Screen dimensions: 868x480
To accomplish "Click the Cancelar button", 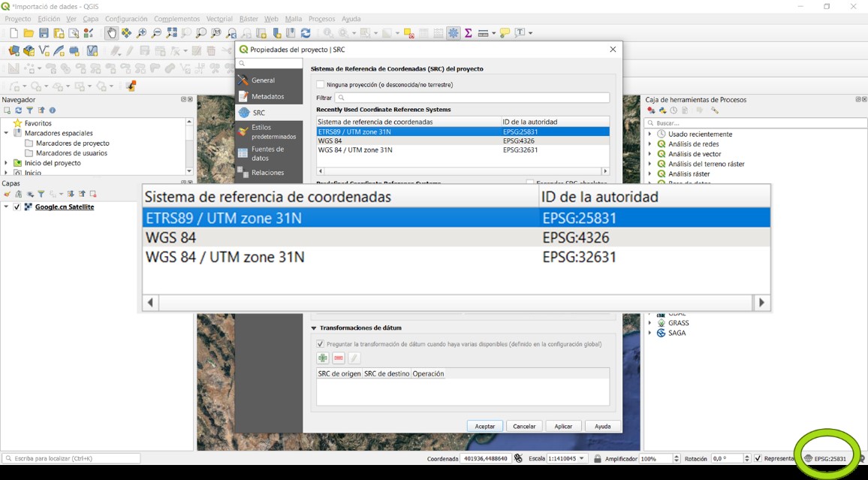I will click(x=524, y=427).
